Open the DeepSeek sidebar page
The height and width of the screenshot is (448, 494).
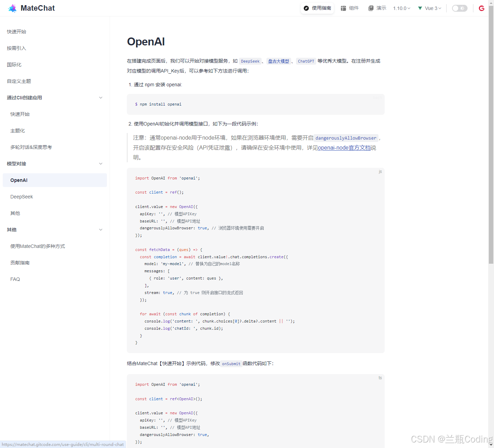coord(22,197)
